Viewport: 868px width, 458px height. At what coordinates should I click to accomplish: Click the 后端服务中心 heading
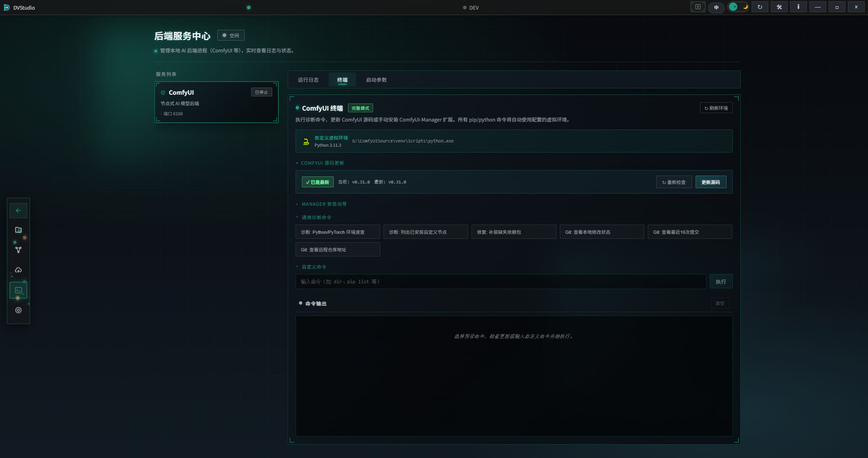pyautogui.click(x=182, y=36)
